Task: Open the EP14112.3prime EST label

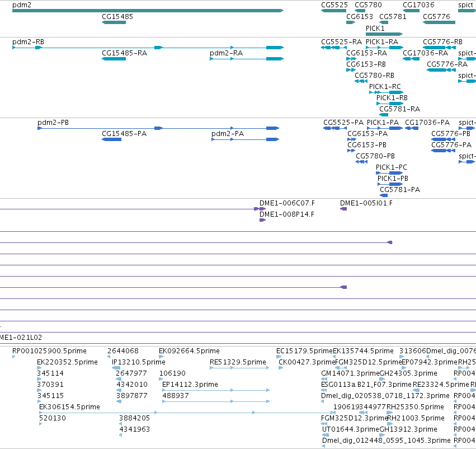Action: [190, 385]
